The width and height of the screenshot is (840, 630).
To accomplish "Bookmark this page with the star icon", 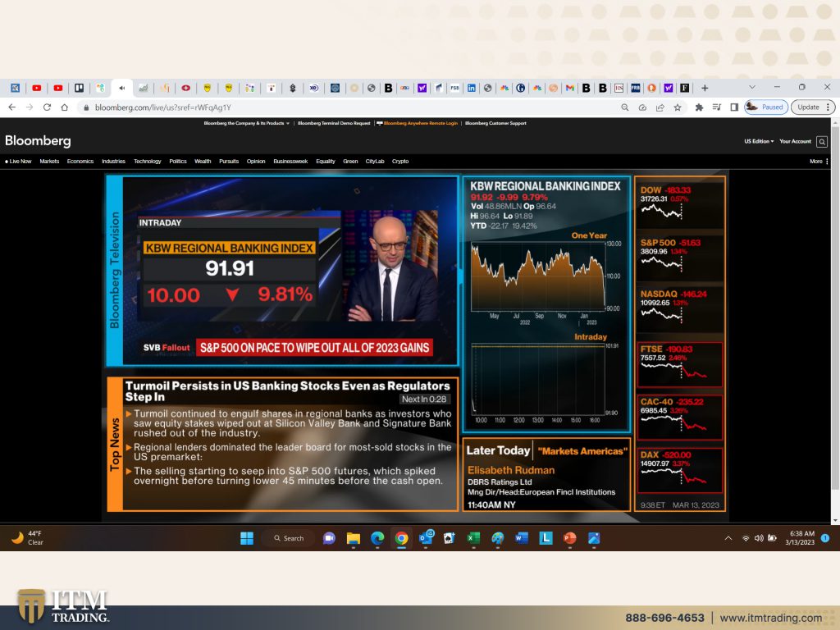I will pos(678,107).
